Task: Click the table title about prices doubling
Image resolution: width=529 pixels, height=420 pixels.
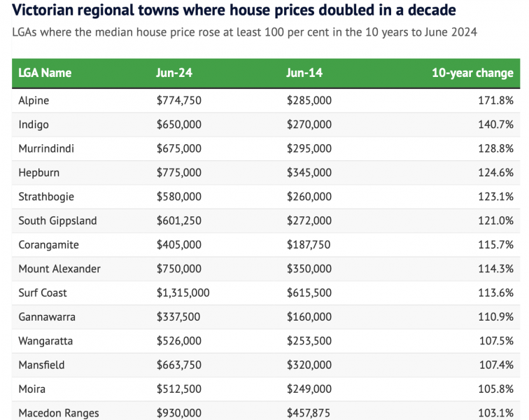Action: [234, 10]
